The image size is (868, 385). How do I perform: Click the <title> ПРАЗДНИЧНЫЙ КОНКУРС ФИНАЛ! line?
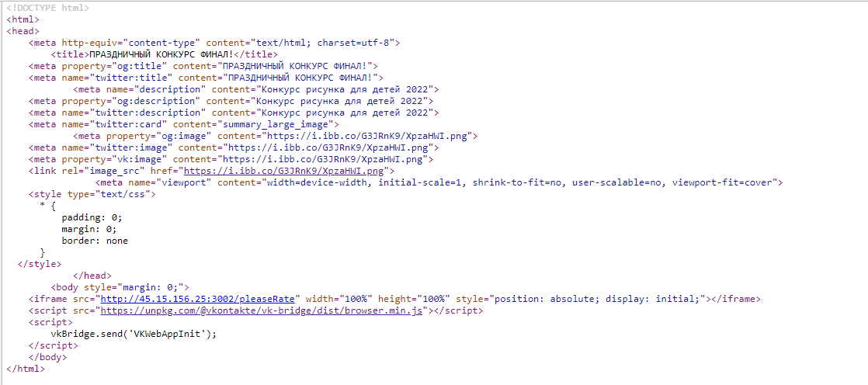coord(165,54)
